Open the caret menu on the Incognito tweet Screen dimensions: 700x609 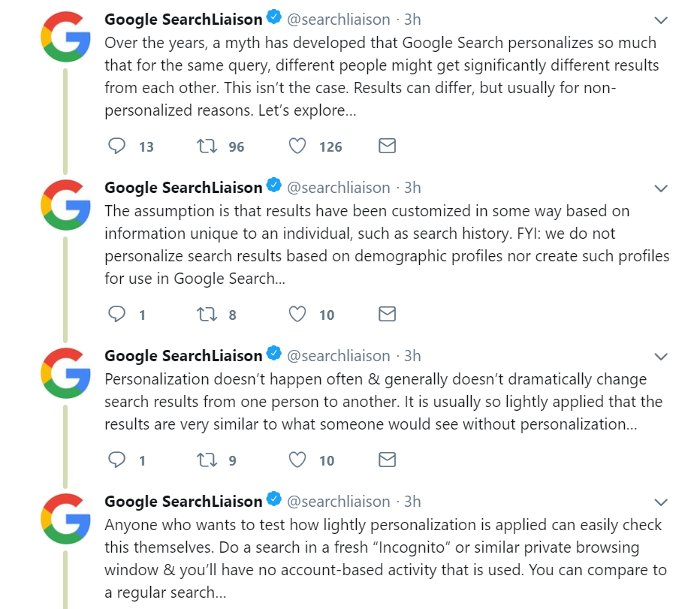[661, 502]
